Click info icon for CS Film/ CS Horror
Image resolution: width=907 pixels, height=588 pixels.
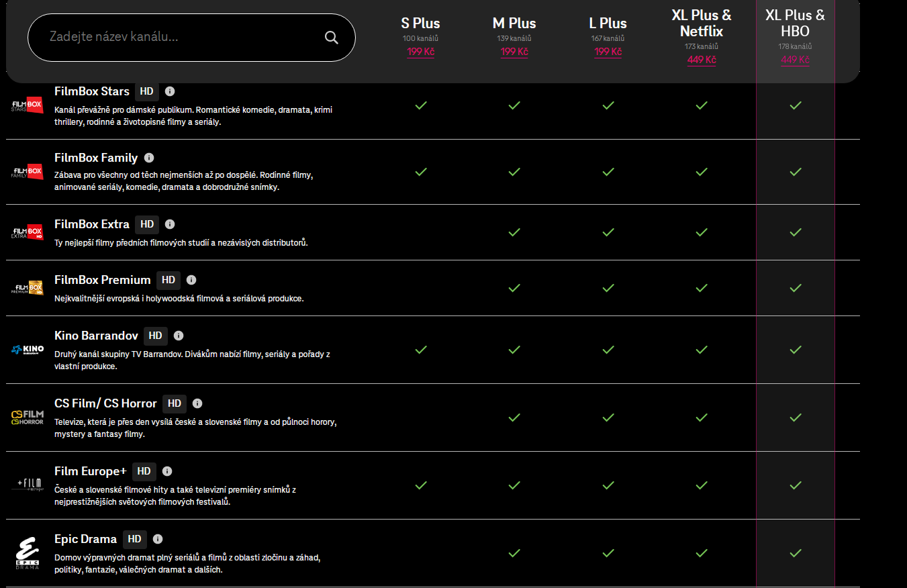coord(197,403)
